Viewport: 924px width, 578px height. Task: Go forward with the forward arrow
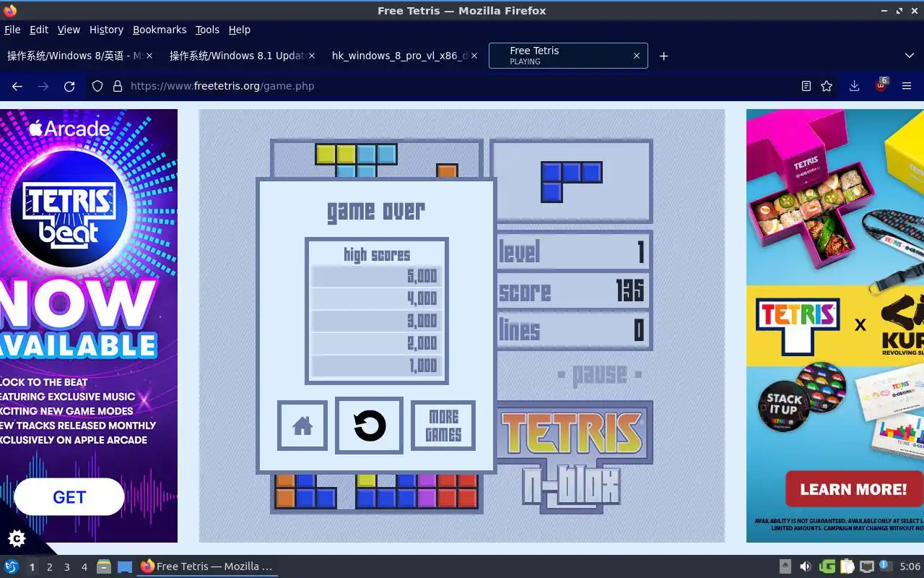[x=43, y=86]
